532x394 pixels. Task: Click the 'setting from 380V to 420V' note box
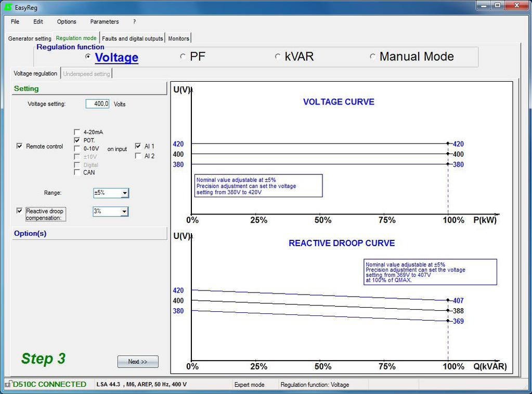point(259,186)
